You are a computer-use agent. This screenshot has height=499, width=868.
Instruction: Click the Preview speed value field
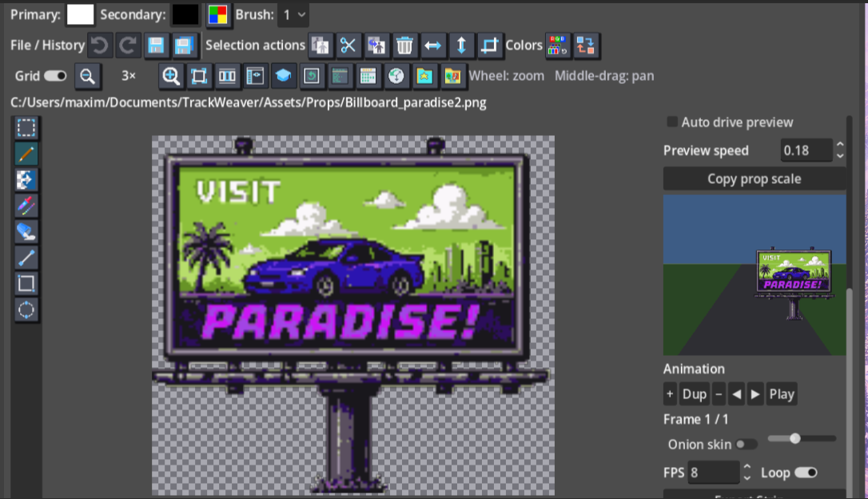point(806,150)
